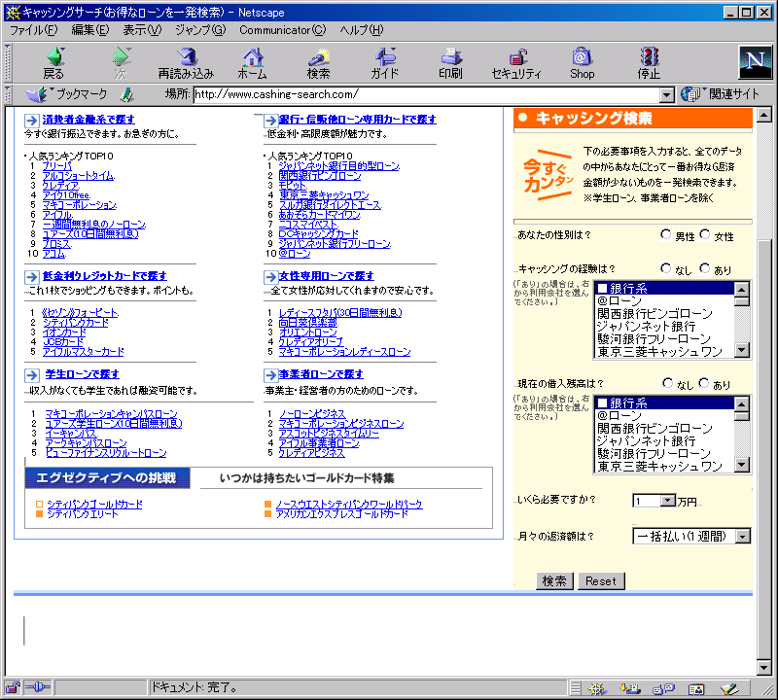Viewport: 778px width, 700px height.
Task: Click the page scrollbar down arrow
Action: point(764,668)
